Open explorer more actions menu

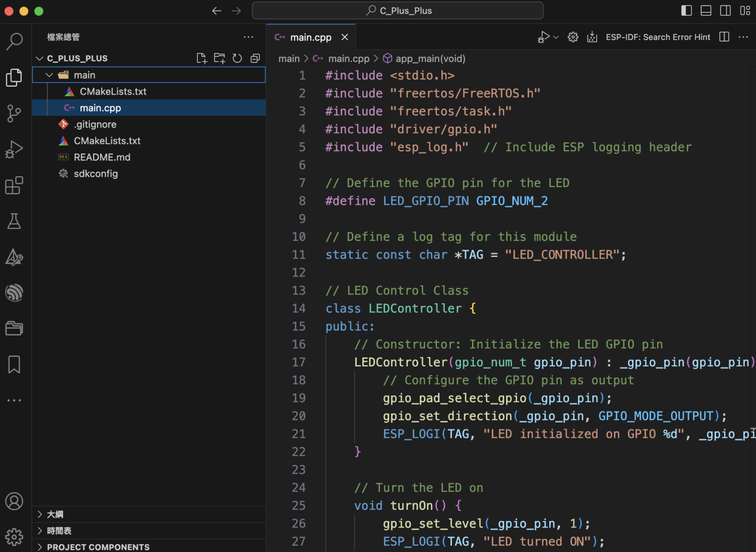(x=249, y=37)
